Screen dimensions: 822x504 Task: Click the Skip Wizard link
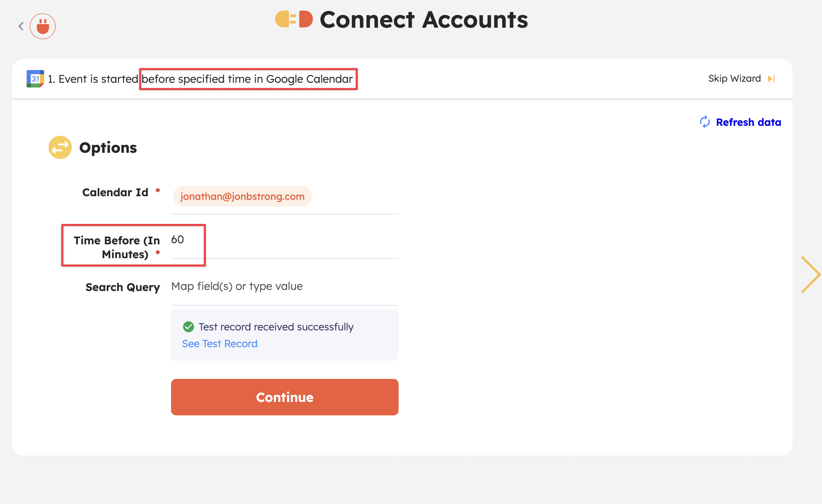(x=734, y=79)
